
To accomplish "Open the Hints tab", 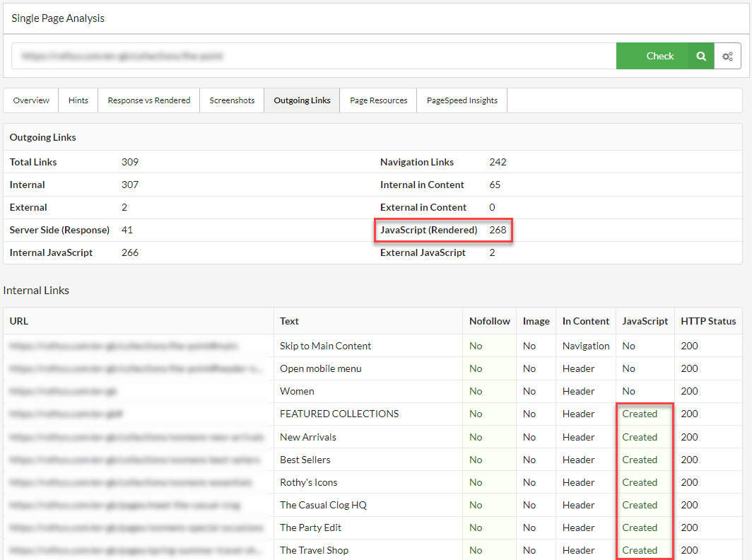I will click(78, 100).
